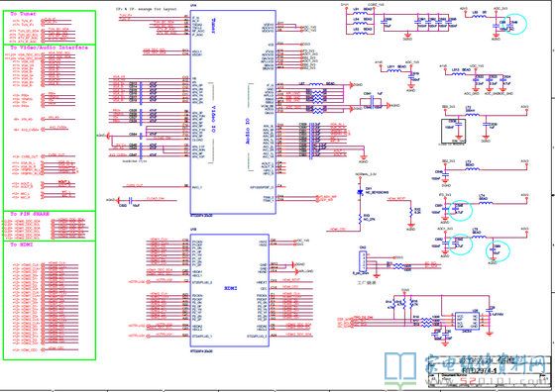Screen dimensions: 555x392
Task: Click the three BEAD inductors near CORE_1V0
Action: tap(361, 21)
